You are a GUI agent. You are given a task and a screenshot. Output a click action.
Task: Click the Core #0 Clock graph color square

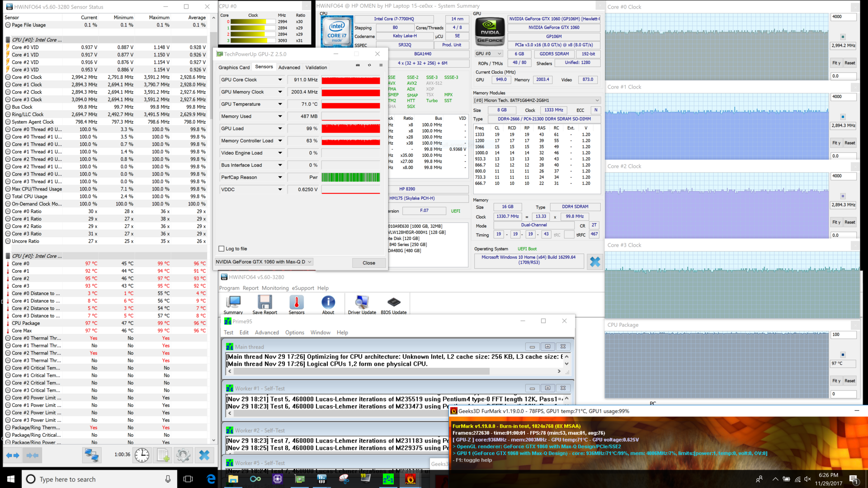(843, 37)
